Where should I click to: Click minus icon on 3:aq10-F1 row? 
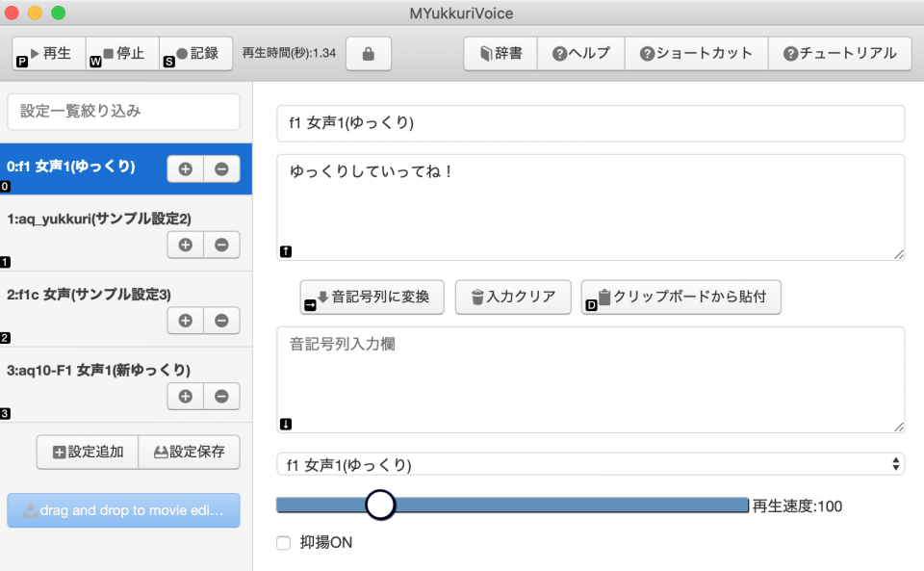[221, 396]
